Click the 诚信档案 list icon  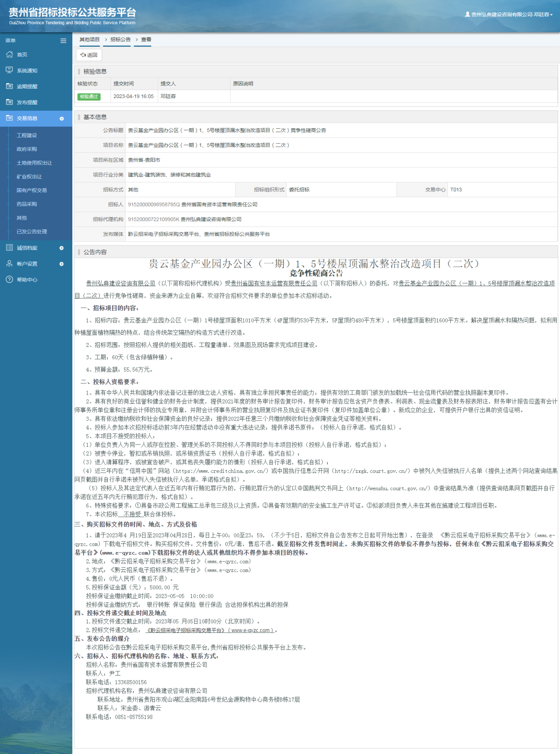[x=9, y=248]
